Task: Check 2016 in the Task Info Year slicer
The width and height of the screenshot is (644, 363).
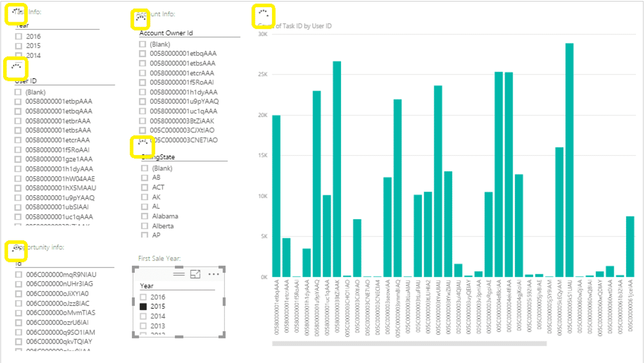Action: (x=19, y=37)
